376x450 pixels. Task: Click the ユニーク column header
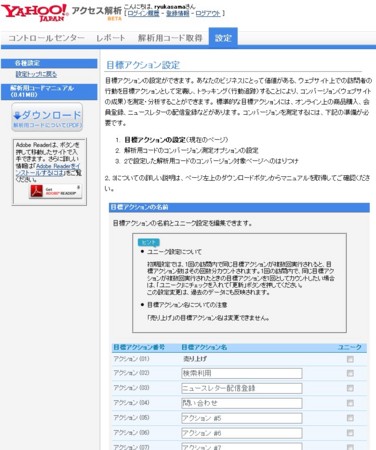tap(350, 347)
